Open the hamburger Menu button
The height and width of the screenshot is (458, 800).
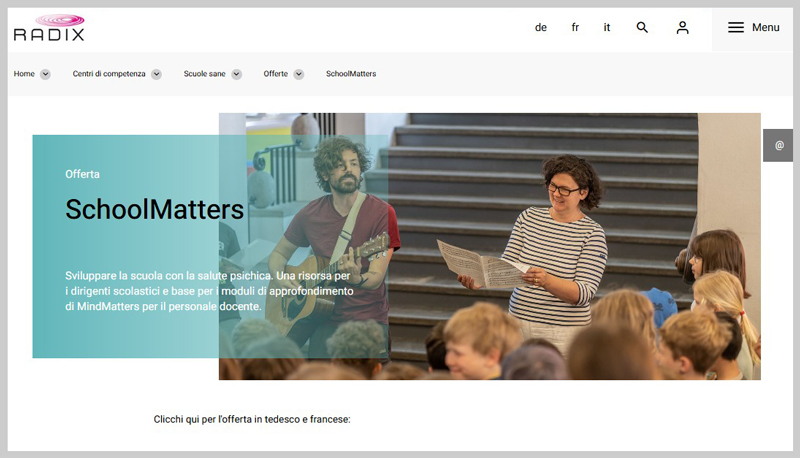click(753, 28)
